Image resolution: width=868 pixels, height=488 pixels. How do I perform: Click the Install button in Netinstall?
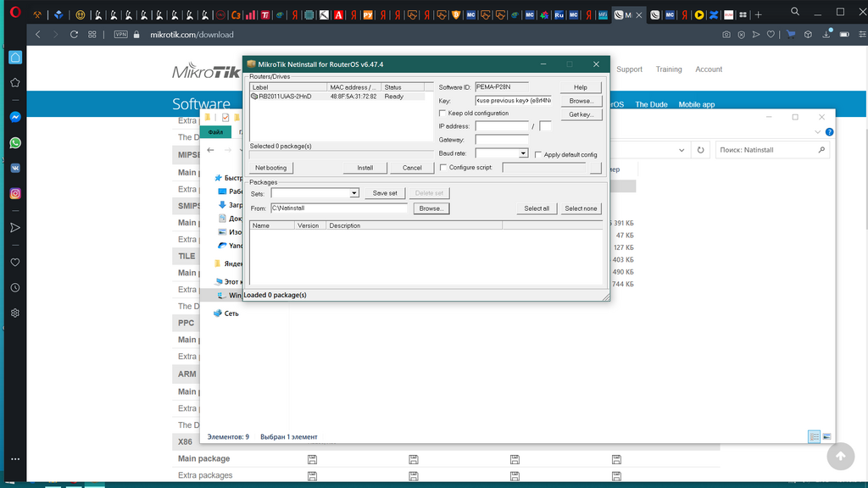tap(364, 168)
